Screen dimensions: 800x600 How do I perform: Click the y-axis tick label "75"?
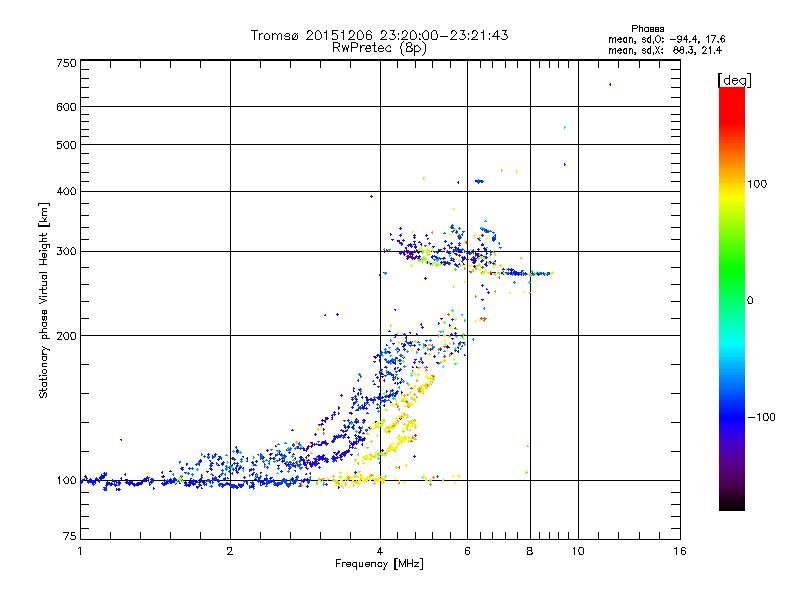[x=70, y=536]
